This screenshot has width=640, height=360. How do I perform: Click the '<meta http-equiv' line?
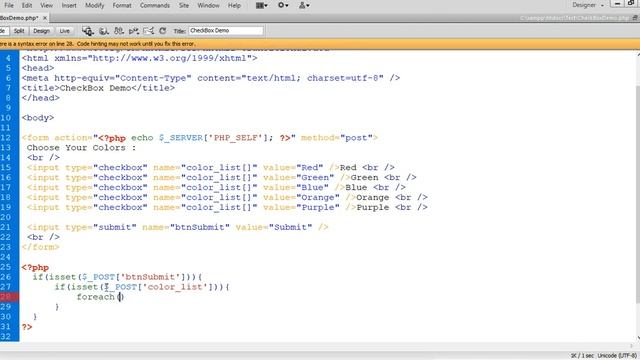211,78
